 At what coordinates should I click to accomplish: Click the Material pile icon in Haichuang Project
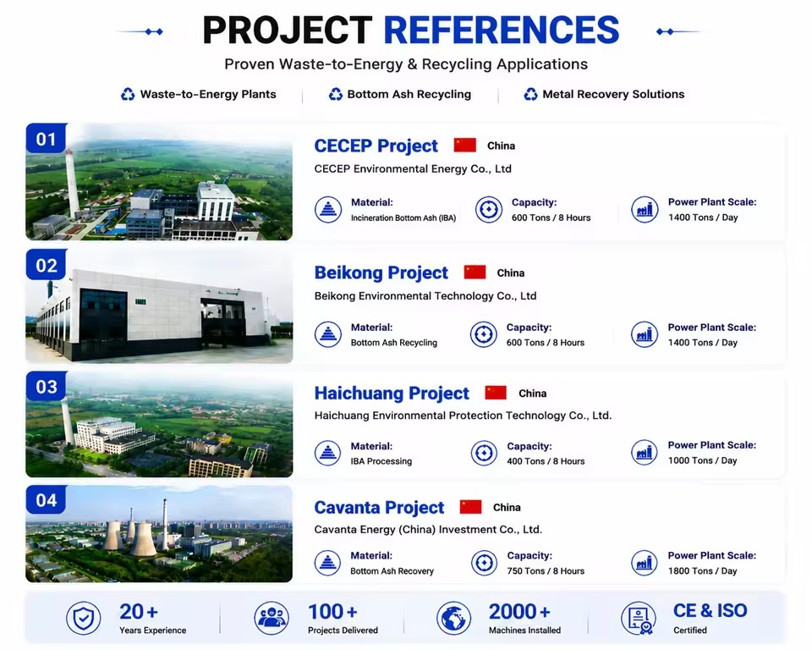328,453
